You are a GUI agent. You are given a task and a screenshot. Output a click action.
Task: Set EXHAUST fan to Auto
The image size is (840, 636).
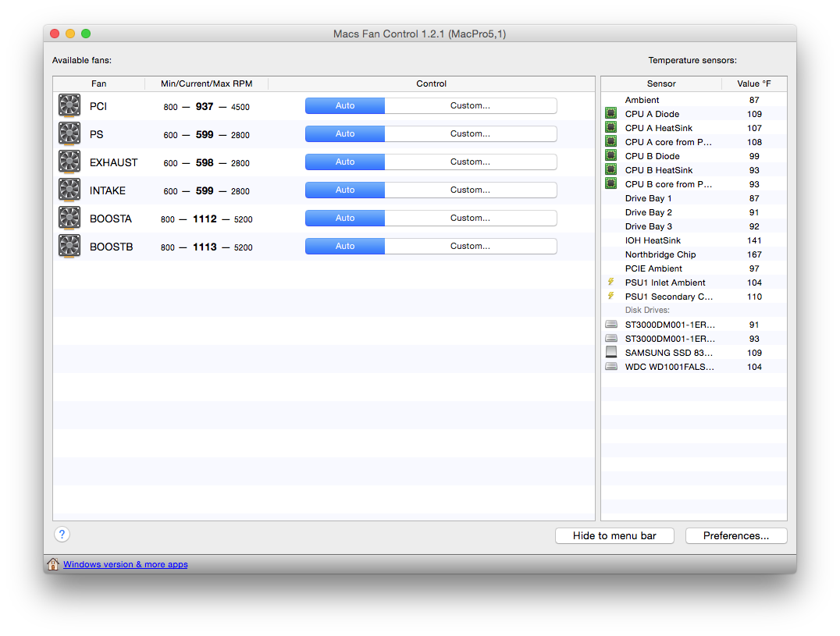344,162
